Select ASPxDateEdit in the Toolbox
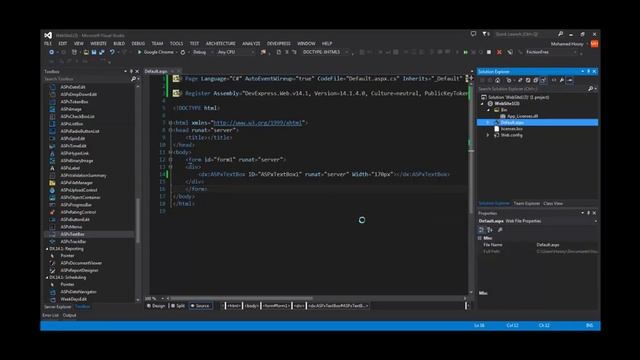The width and height of the screenshot is (640, 360). (x=73, y=87)
